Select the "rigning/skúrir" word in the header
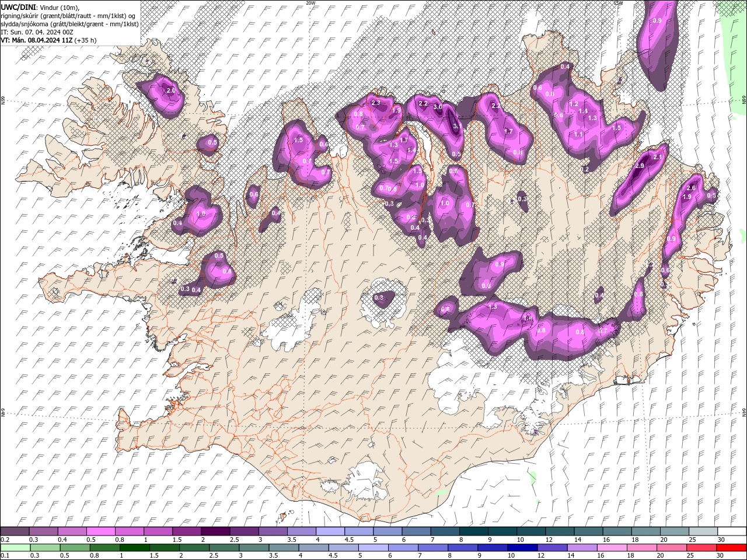Screen dimensions: 747x560 (x=20, y=15)
